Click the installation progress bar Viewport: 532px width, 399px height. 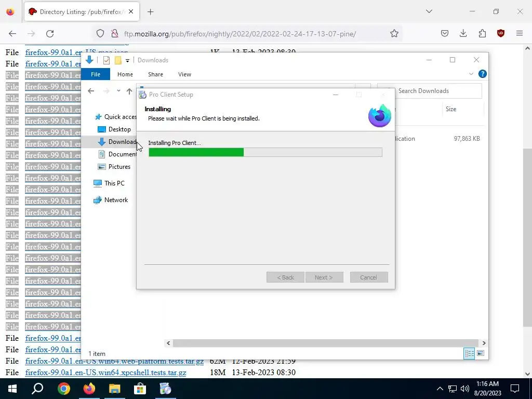click(265, 152)
